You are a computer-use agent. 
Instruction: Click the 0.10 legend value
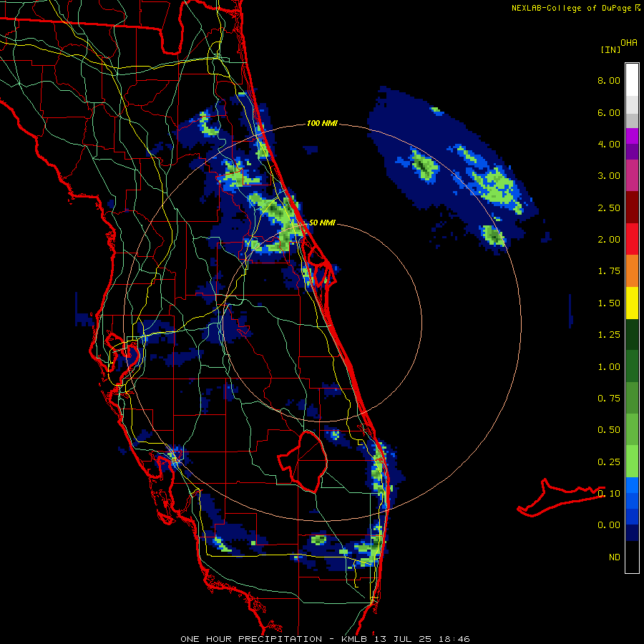pos(609,494)
